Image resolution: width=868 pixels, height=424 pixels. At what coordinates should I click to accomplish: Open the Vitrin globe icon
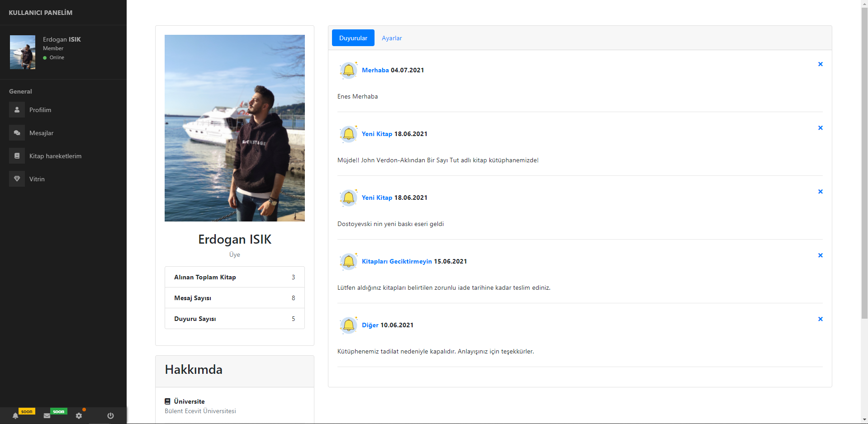point(17,179)
